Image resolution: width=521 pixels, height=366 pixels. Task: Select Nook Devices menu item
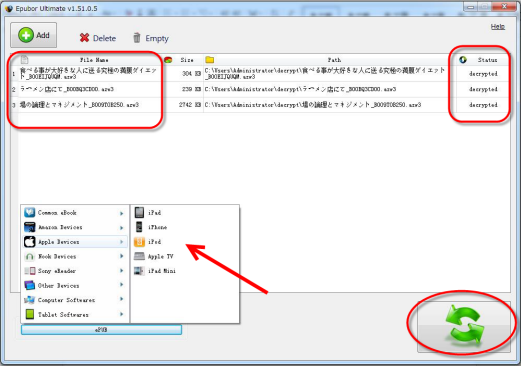[75, 256]
